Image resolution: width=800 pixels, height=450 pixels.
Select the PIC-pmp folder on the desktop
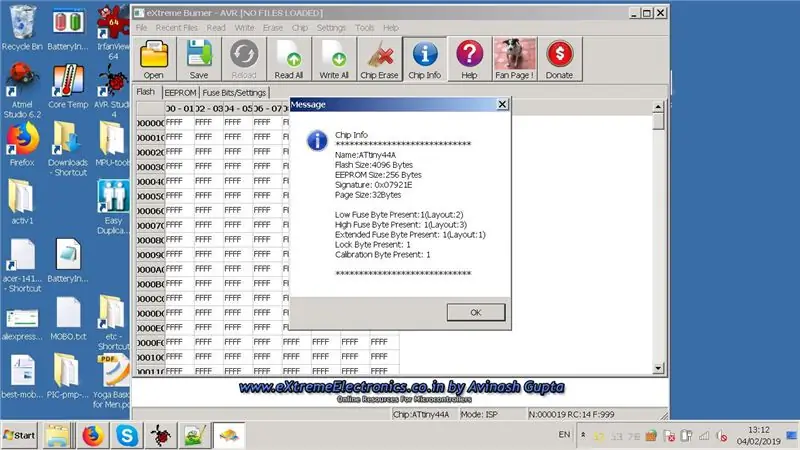pos(68,377)
